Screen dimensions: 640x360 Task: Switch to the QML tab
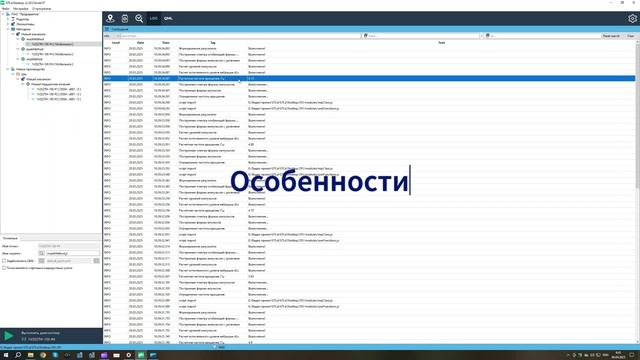point(168,18)
